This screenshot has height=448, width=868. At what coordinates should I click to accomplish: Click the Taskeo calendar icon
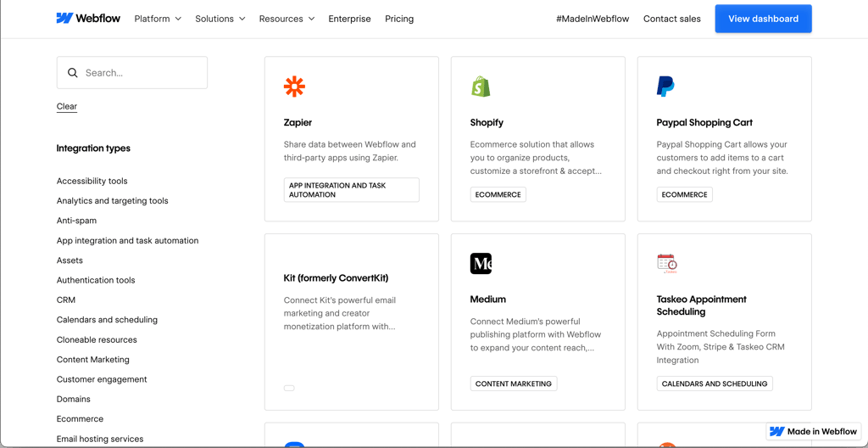point(667,263)
